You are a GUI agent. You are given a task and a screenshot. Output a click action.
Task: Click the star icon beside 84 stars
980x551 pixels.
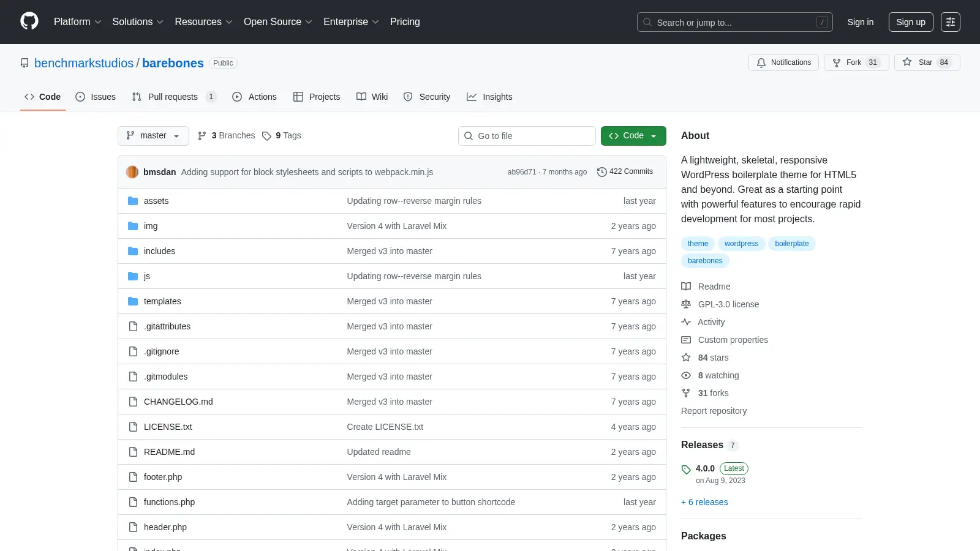point(686,358)
